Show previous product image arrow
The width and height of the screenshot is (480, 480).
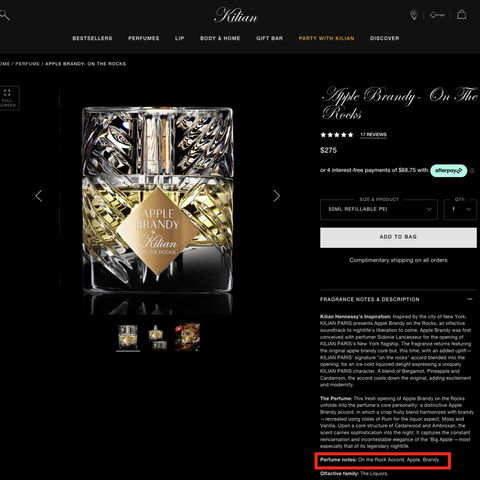(39, 196)
